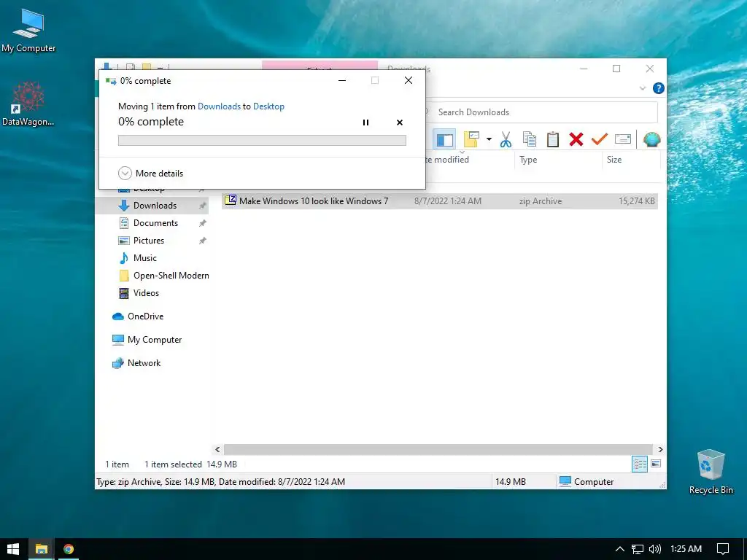747x560 pixels.
Task: Click the 1:25 AM taskbar clock
Action: tap(686, 549)
